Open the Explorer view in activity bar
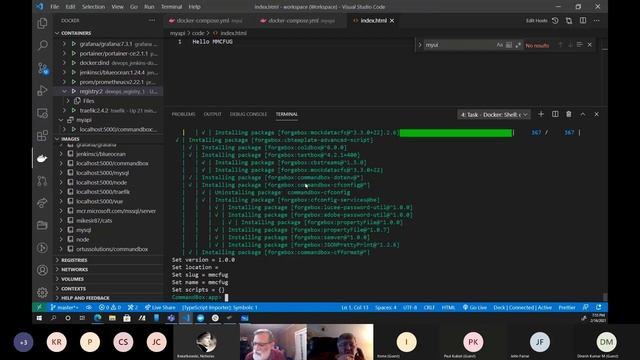This screenshot has width=640, height=360. tap(42, 23)
